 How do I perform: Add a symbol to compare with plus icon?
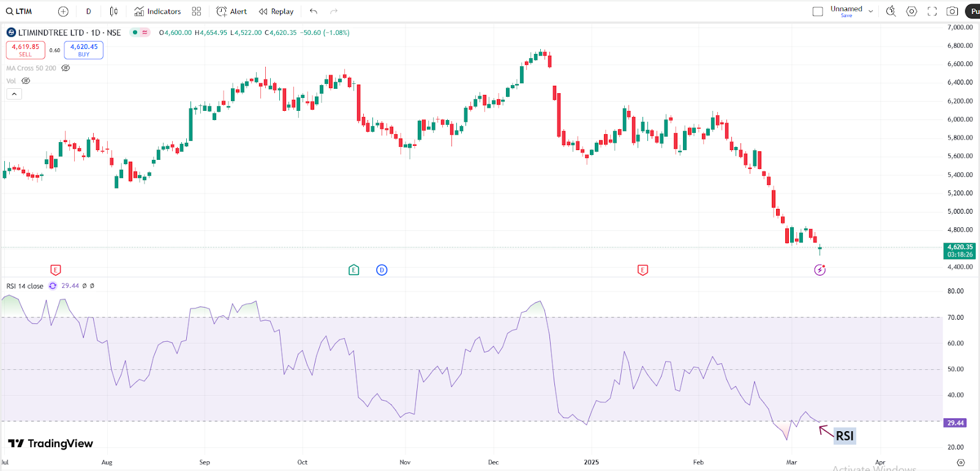63,11
